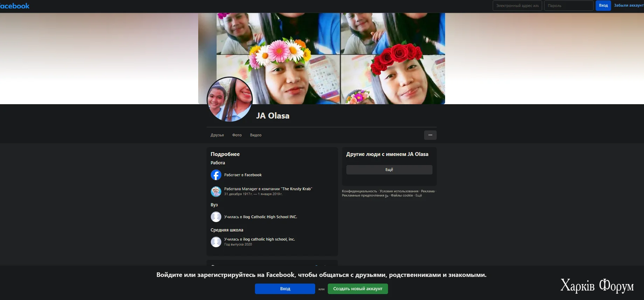Click Училась в ilog catholic high school, inc.

(x=259, y=239)
